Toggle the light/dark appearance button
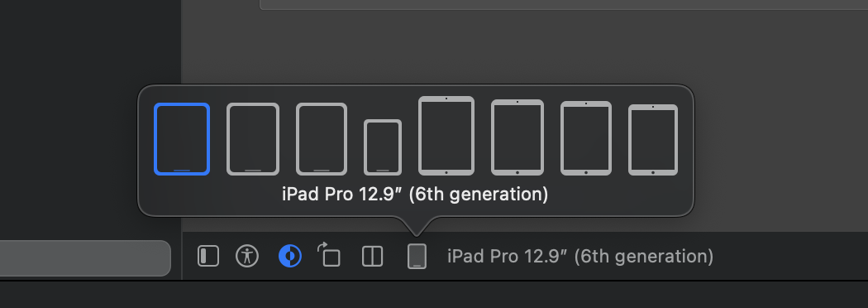868x308 pixels. coord(290,257)
